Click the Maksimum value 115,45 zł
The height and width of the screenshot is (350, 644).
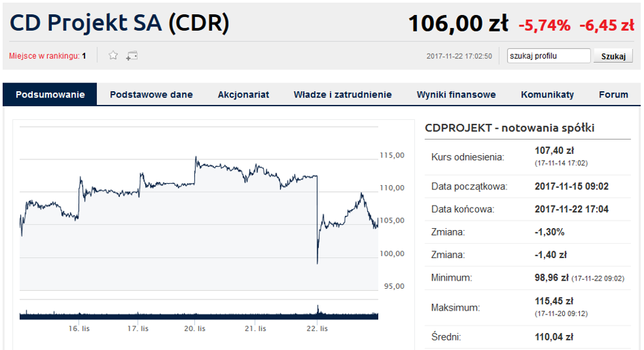[554, 301]
